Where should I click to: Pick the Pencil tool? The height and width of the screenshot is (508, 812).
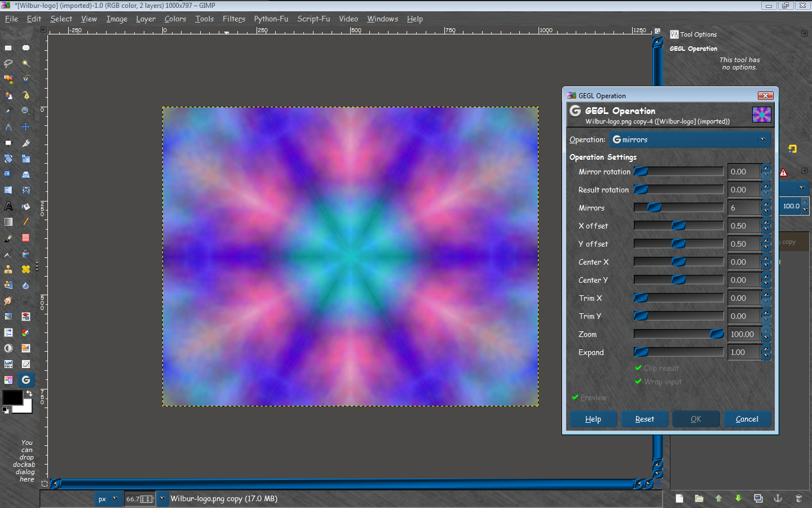pyautogui.click(x=26, y=222)
